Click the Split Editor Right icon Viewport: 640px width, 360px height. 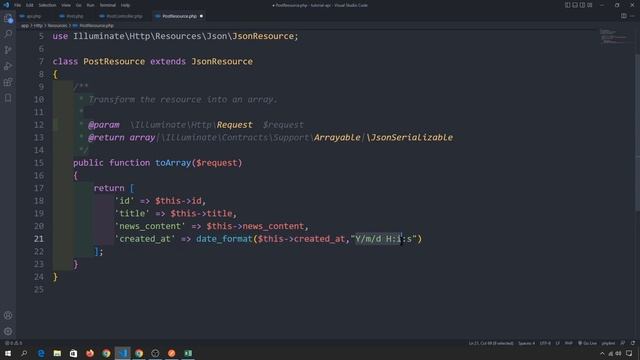[624, 16]
